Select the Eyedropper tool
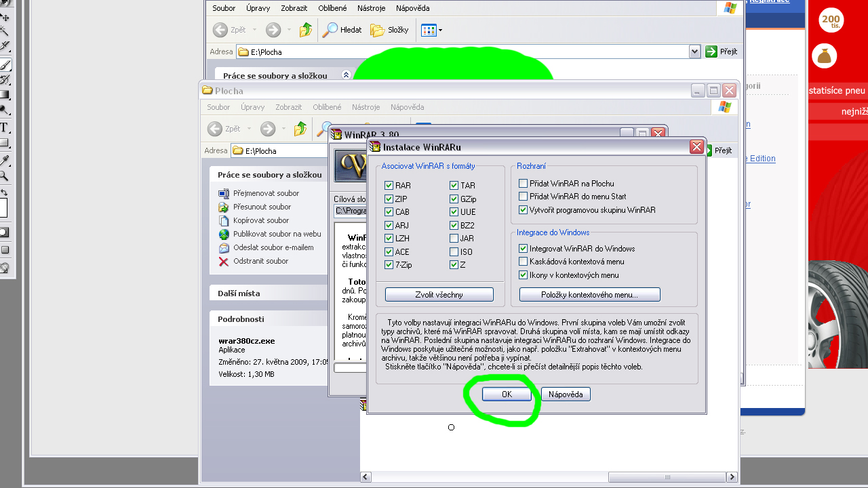Screen dimensions: 868x488 tap(5, 160)
